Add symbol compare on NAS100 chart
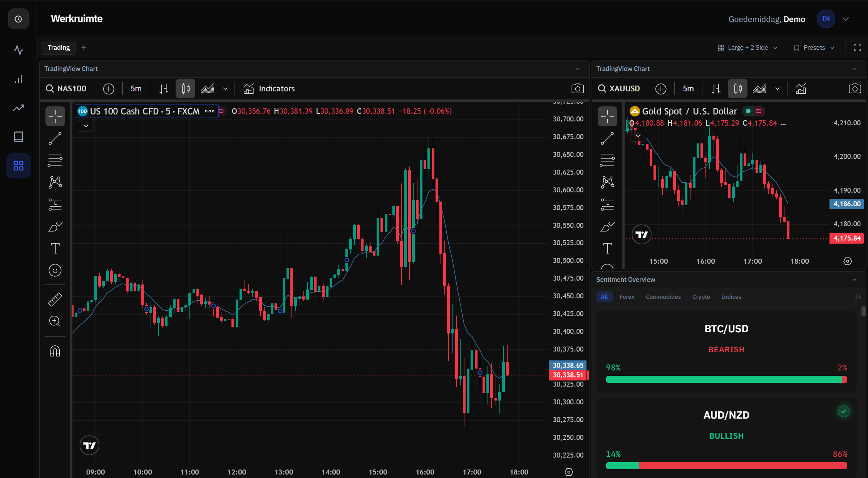868x478 pixels. [x=109, y=89]
